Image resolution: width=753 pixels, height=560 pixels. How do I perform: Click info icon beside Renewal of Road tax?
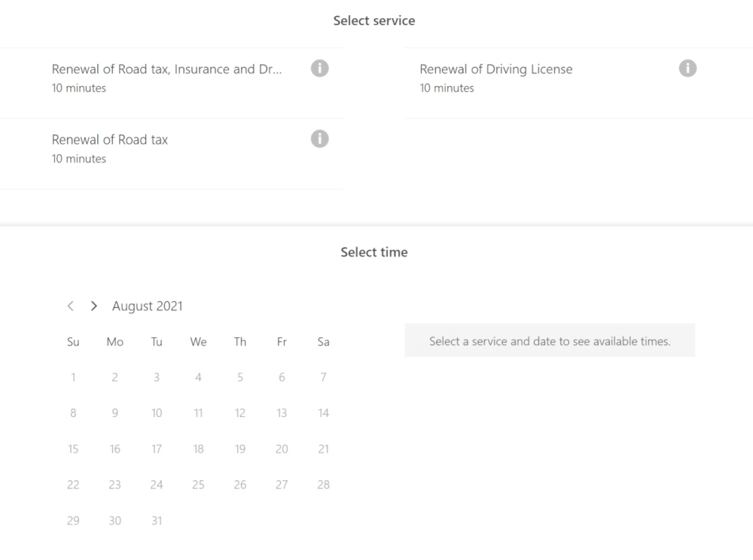coord(319,139)
